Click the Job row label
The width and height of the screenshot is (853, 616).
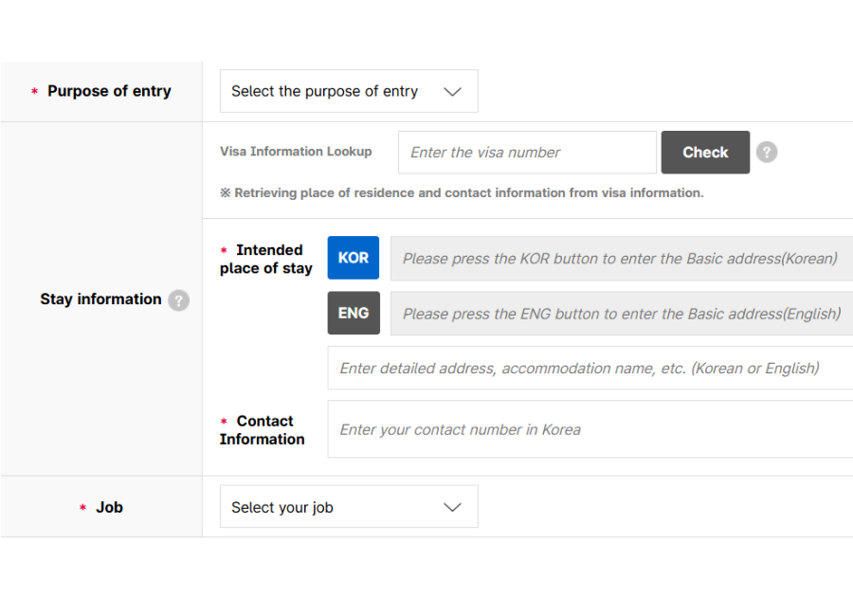point(109,507)
